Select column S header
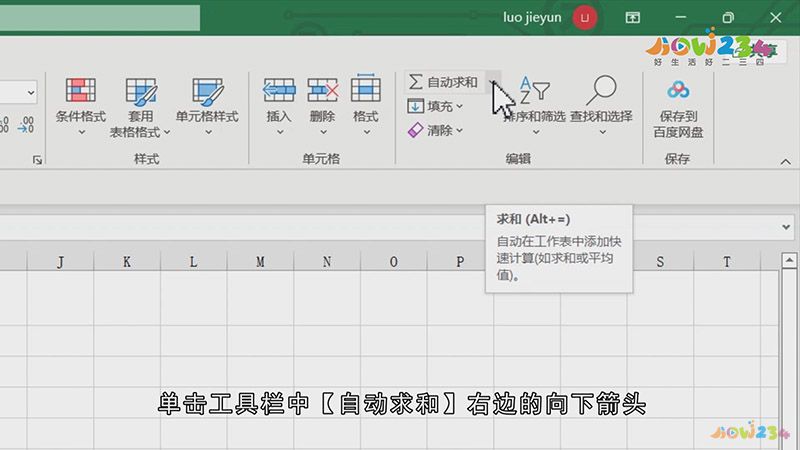The image size is (800, 450). [x=660, y=262]
